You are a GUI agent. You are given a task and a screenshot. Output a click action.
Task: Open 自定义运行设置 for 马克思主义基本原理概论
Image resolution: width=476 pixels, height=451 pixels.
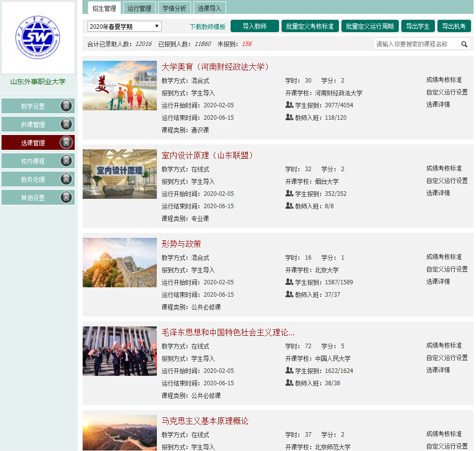point(447,447)
